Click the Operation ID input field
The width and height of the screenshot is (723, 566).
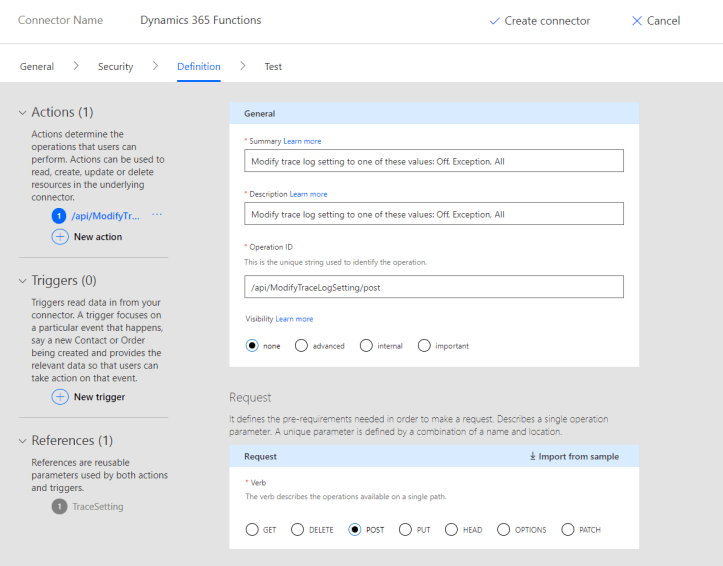[x=434, y=287]
